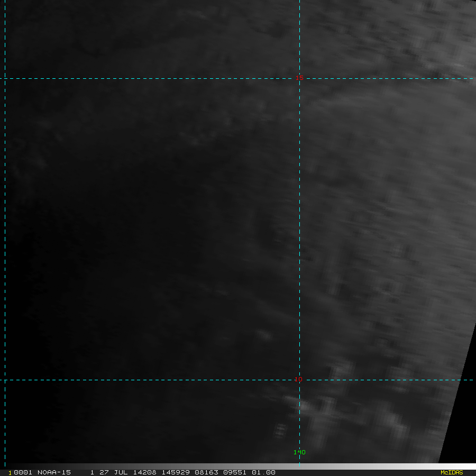Click the 0001 image number text
The height and width of the screenshot is (476, 476).
[x=23, y=472]
